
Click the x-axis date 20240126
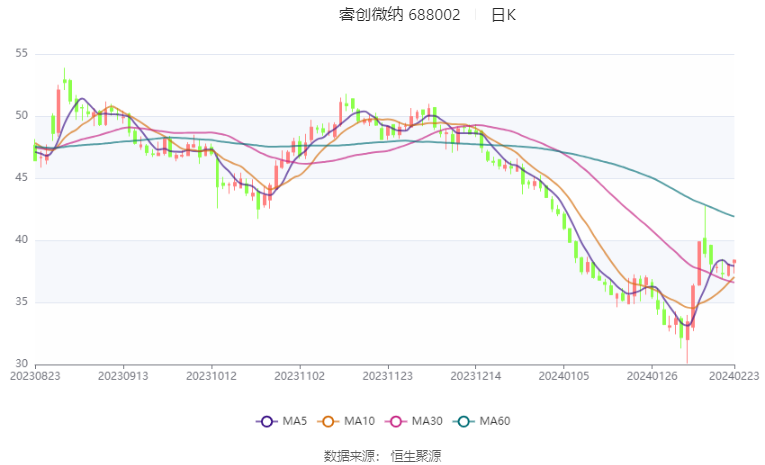pyautogui.click(x=652, y=376)
